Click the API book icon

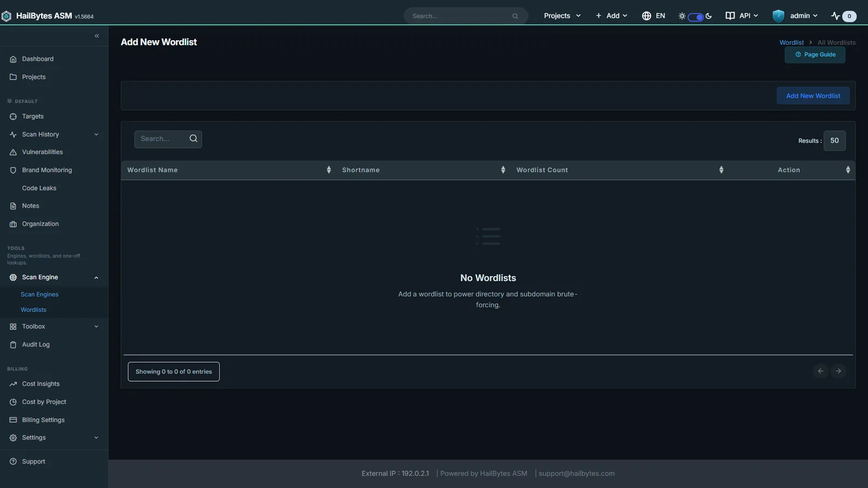pyautogui.click(x=730, y=16)
